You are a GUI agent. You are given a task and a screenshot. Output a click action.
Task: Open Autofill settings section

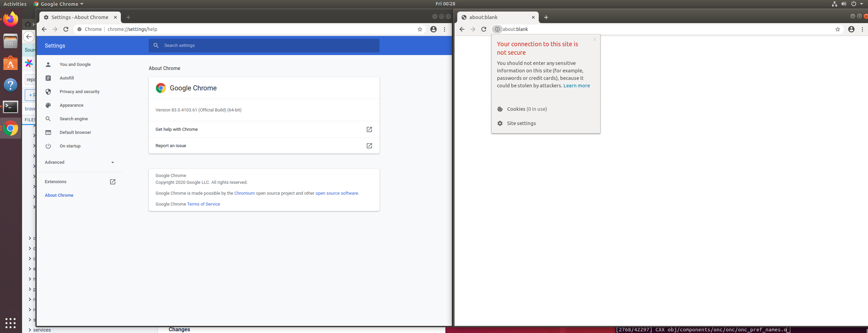coord(67,78)
